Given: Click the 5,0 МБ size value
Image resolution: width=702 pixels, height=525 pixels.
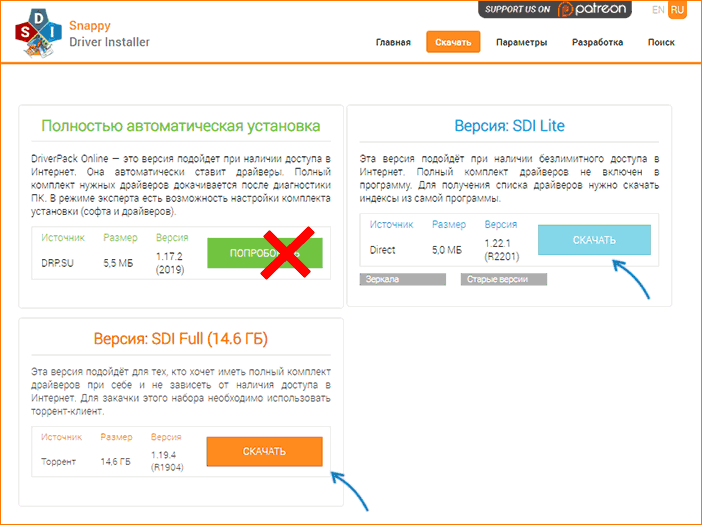Looking at the screenshot, I should [x=447, y=250].
